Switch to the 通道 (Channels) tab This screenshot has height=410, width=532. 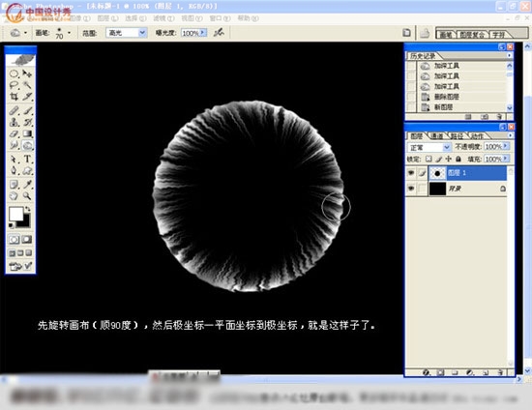click(437, 136)
